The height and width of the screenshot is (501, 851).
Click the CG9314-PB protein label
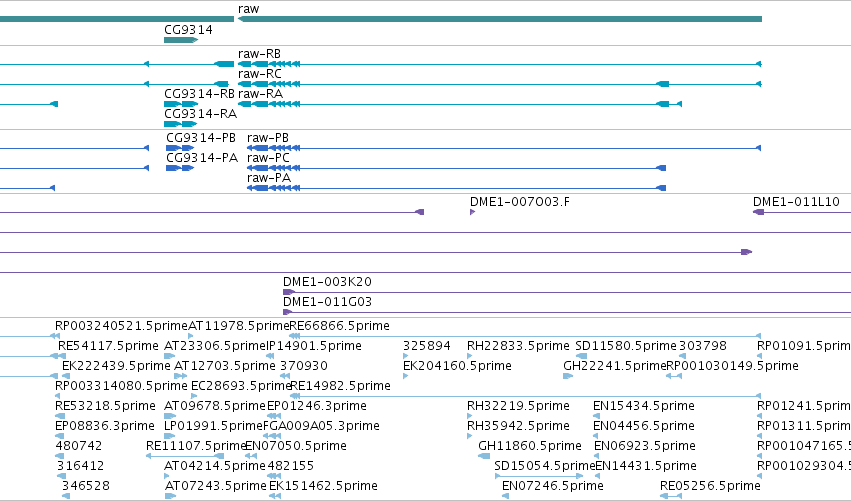(x=201, y=137)
